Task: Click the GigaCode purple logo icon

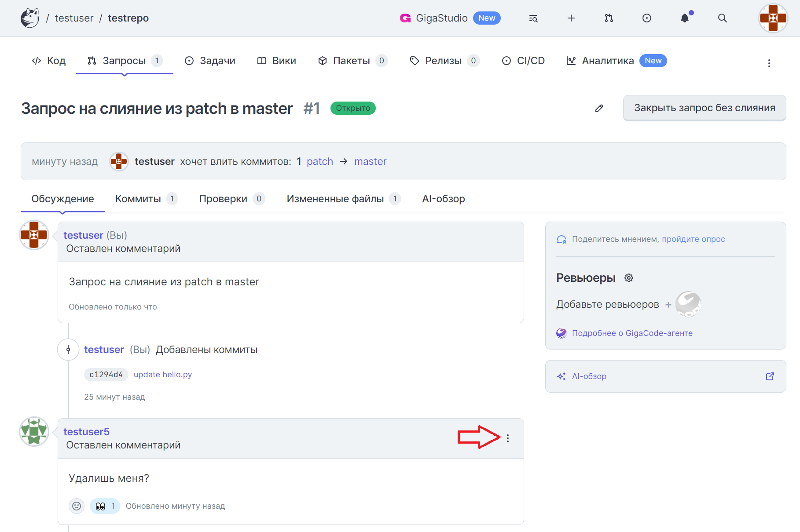Action: [561, 333]
